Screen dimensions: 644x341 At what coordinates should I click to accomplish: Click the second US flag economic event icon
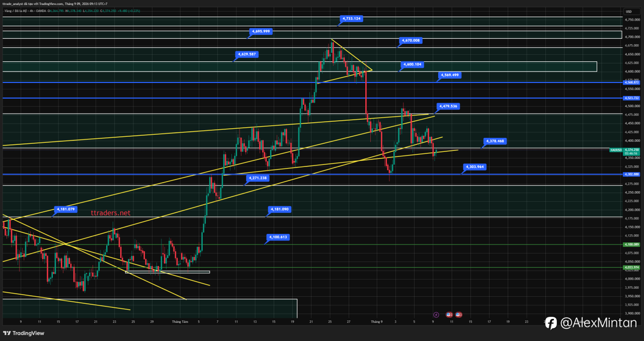click(x=459, y=314)
